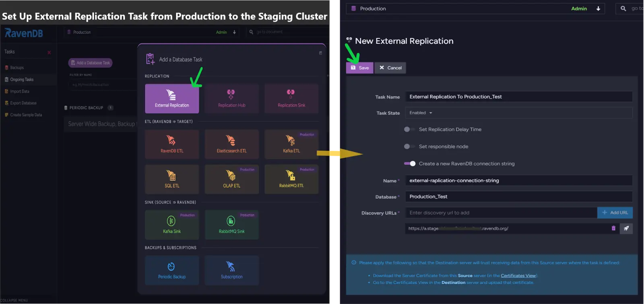The image size is (644, 304).
Task: Disable Create a new RavenDB connection string
Action: coord(410,163)
